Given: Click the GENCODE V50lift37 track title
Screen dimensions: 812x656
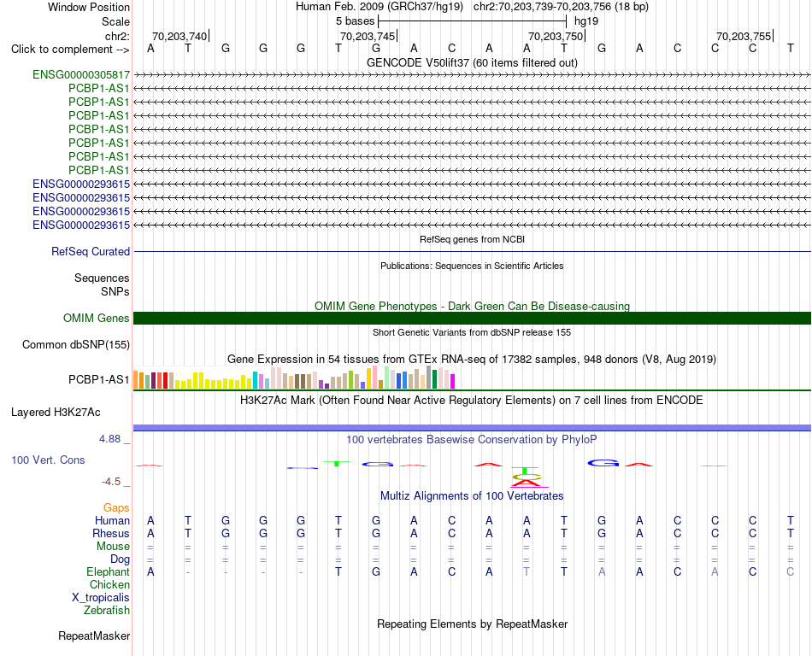Looking at the screenshot, I should (x=472, y=62).
